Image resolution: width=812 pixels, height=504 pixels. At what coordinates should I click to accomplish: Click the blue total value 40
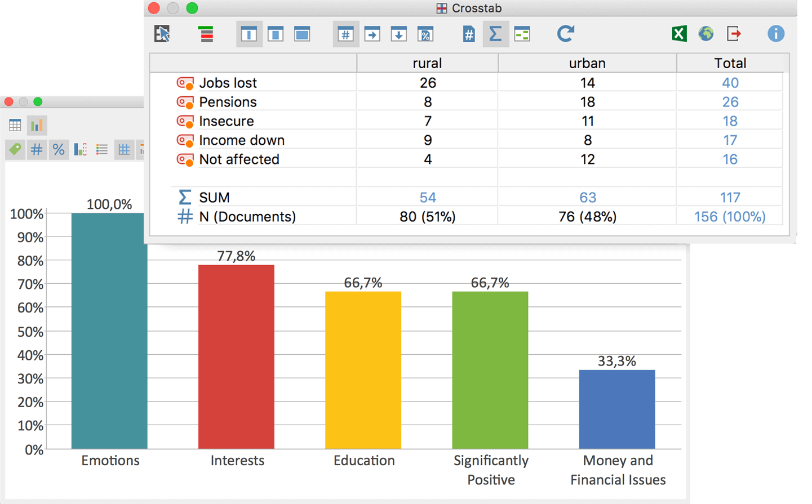coord(730,83)
